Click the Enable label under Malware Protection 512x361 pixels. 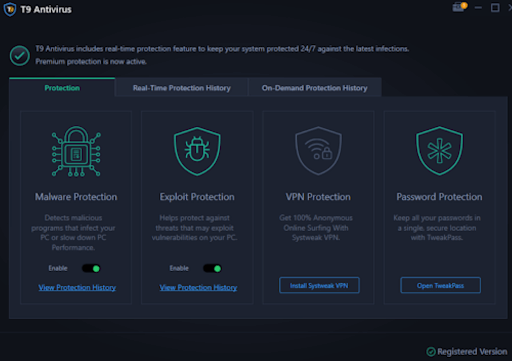[58, 268]
